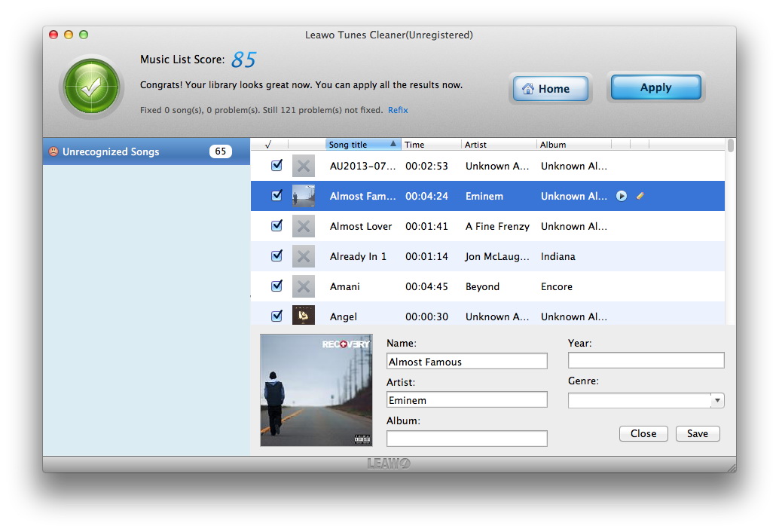Click the Refix link
The image size is (779, 532).
tap(398, 110)
